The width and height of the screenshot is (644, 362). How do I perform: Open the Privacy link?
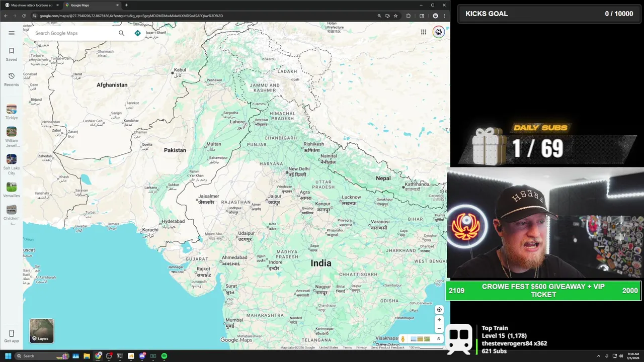point(361,347)
